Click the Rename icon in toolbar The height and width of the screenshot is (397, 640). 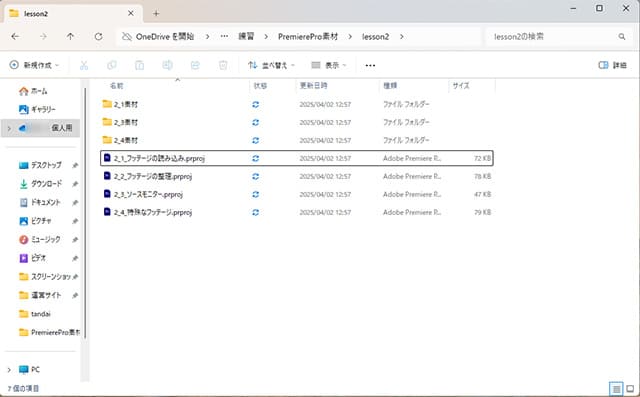167,65
